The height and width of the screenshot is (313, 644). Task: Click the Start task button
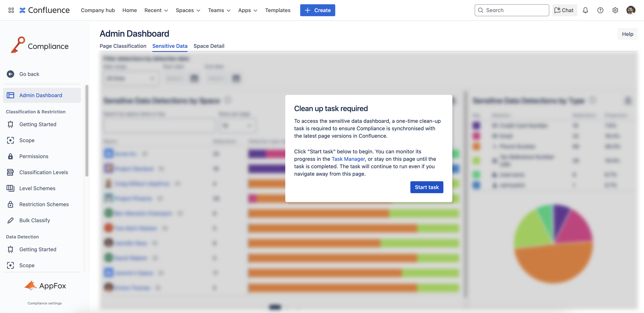[x=426, y=187]
